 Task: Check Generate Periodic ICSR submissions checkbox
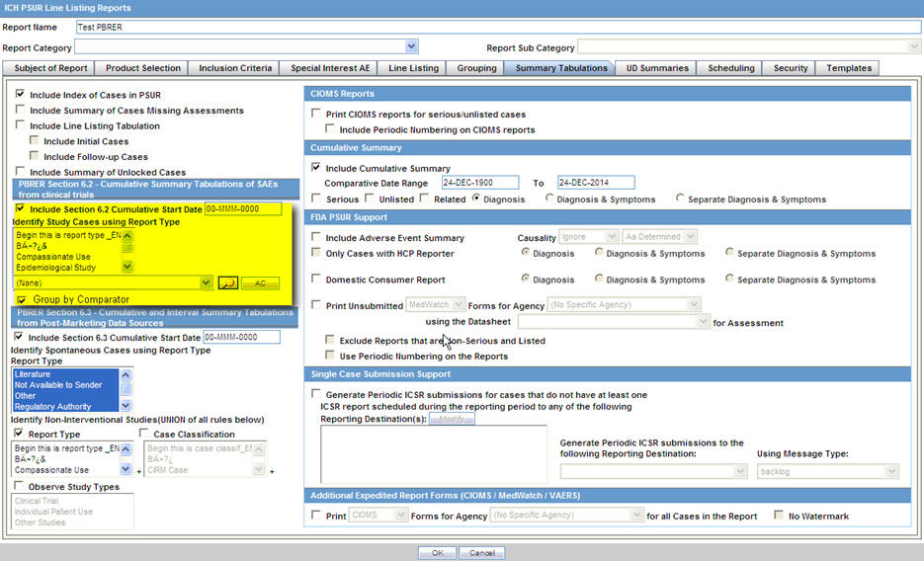pos(316,394)
